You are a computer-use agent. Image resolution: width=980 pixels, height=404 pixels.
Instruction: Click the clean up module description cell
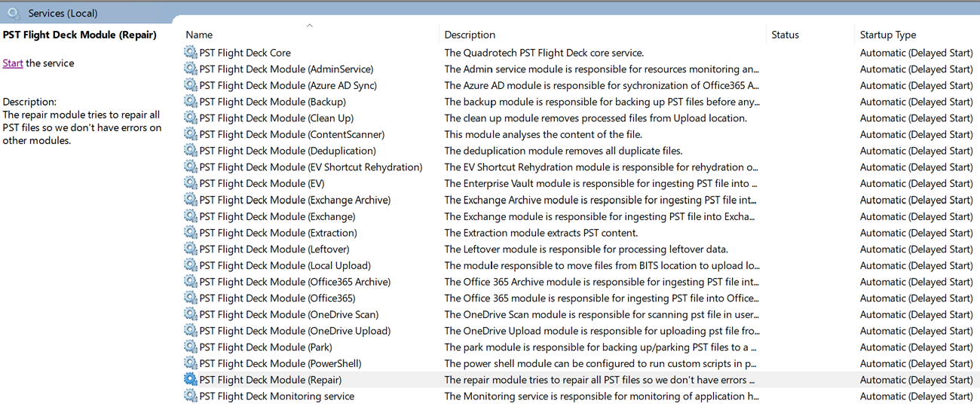(596, 118)
